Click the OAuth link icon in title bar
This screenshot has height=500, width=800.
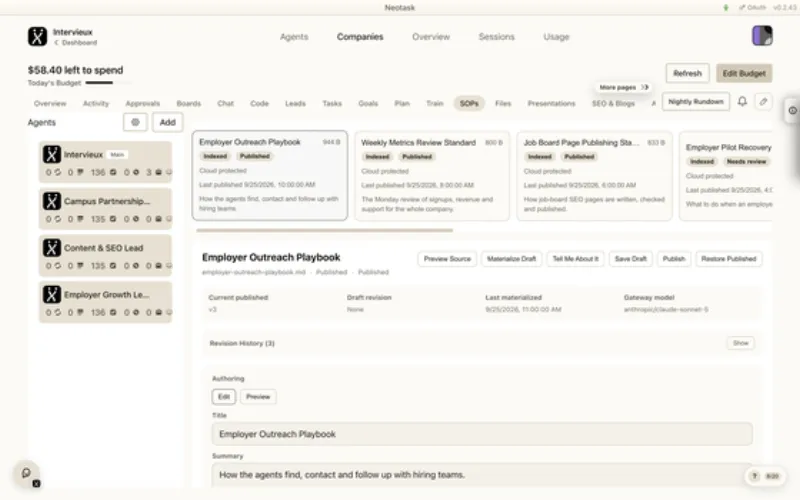click(741, 8)
